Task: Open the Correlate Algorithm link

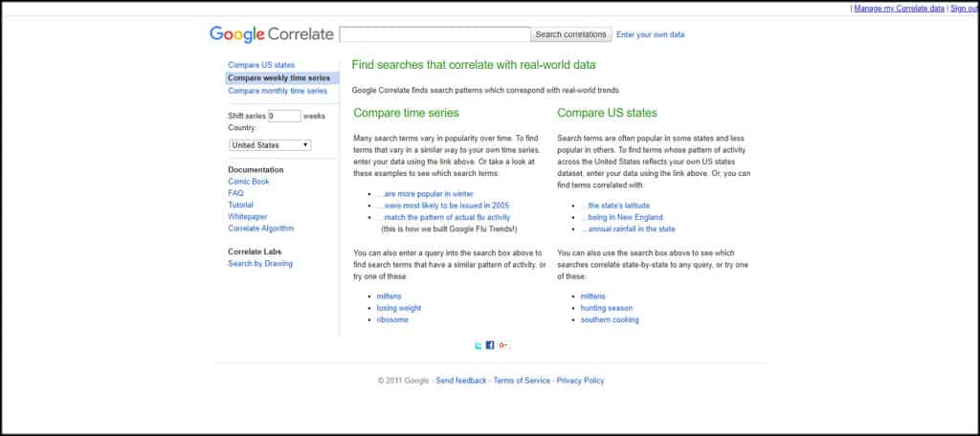Action: (x=260, y=229)
